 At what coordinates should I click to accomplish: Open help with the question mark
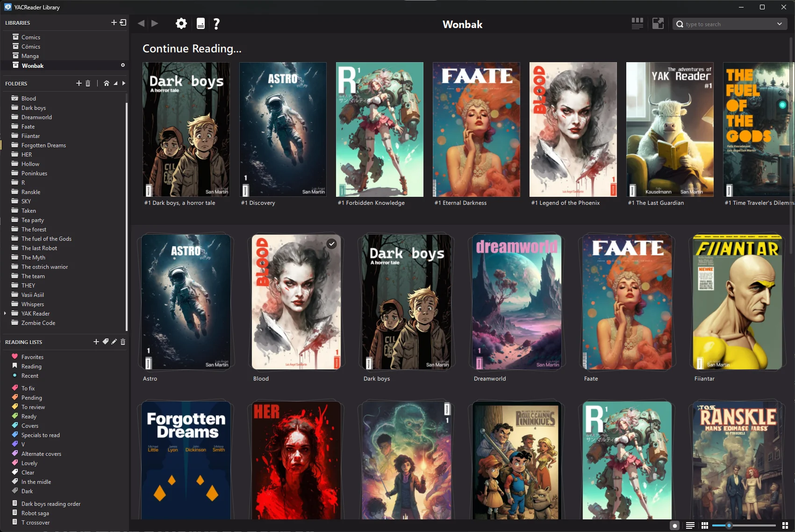[216, 24]
